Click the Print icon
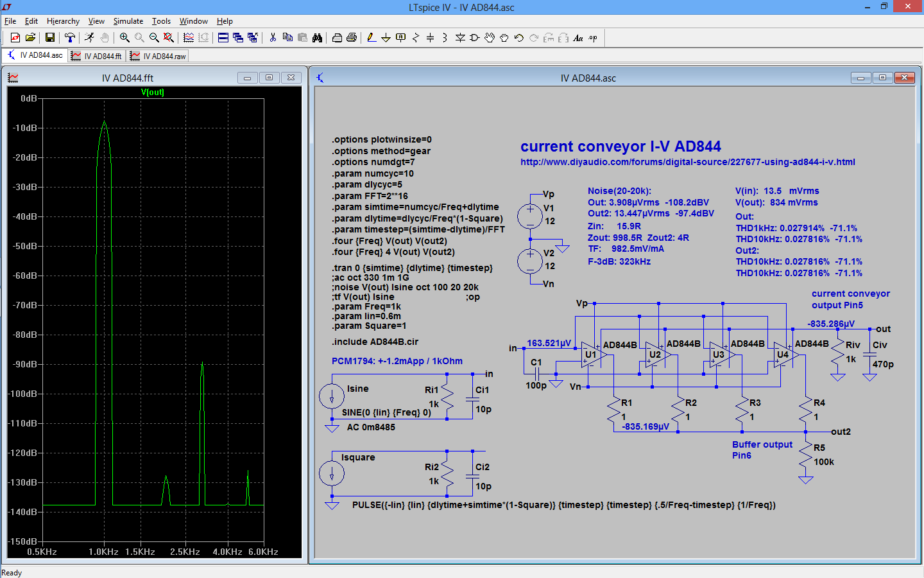 pos(352,38)
